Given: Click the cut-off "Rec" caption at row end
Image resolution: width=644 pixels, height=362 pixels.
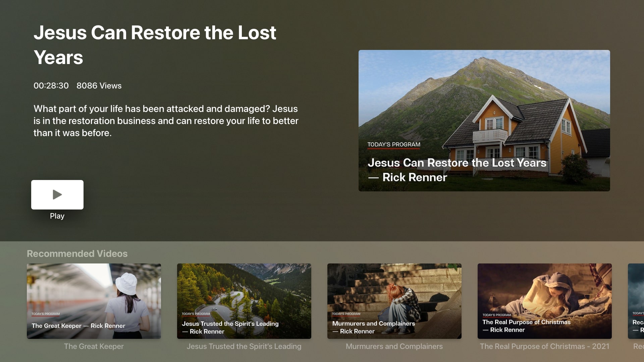Looking at the screenshot, I should tap(639, 347).
